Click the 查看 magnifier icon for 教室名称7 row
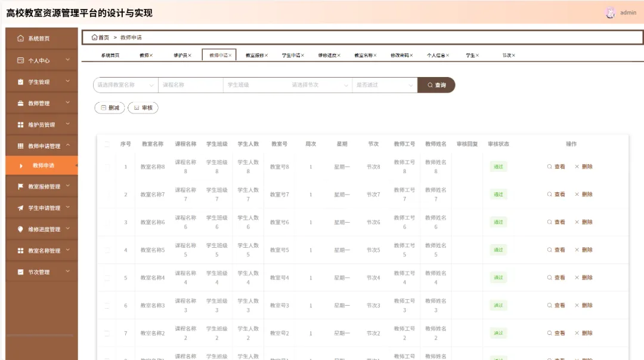This screenshot has width=644, height=360. point(550,194)
